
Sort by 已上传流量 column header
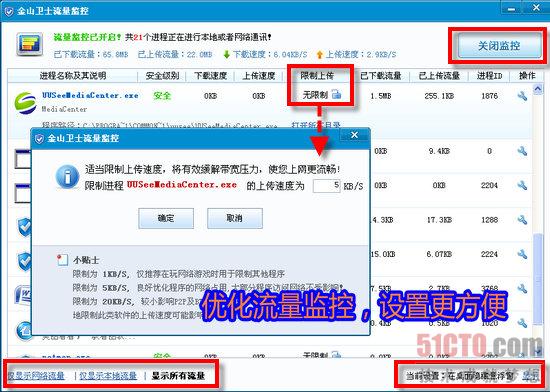(439, 76)
